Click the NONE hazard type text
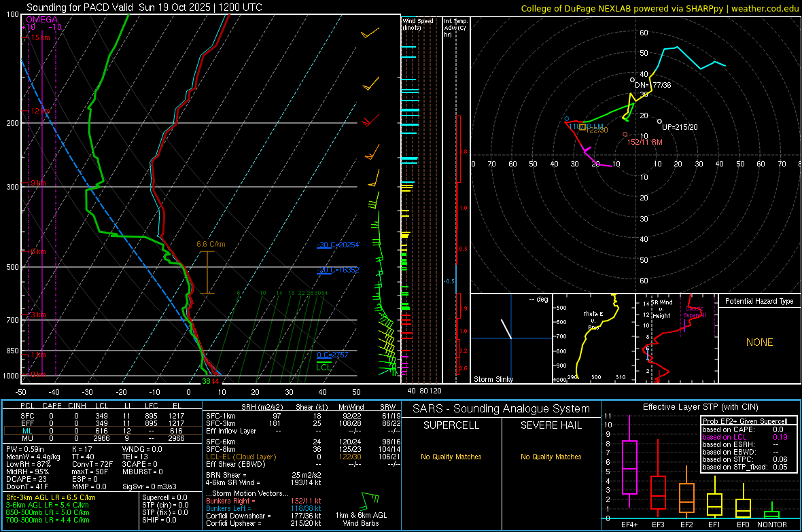 (759, 342)
